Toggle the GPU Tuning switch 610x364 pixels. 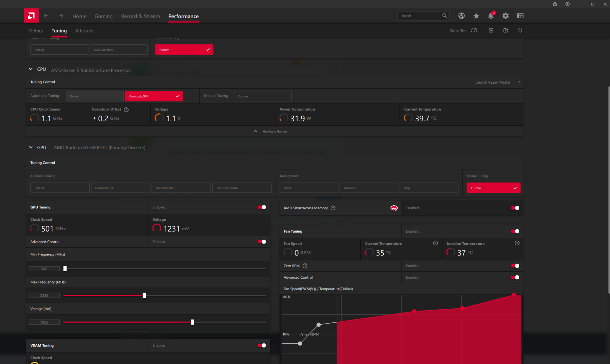click(262, 207)
